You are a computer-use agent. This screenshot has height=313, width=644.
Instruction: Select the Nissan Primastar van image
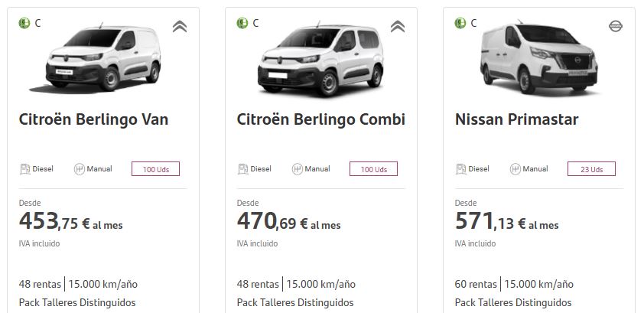(x=539, y=60)
